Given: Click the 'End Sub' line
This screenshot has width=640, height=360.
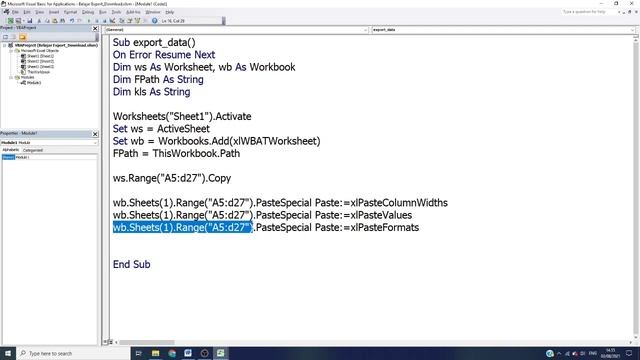Looking at the screenshot, I should click(131, 264).
